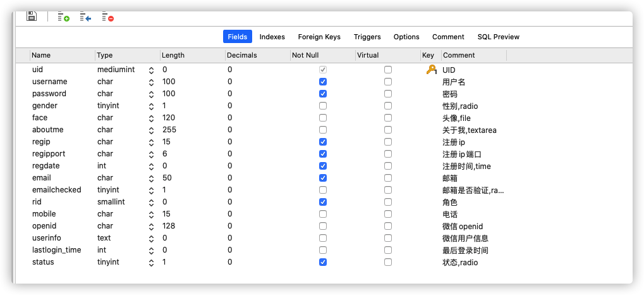Go to the SQL Preview tab
Image resolution: width=644 pixels, height=295 pixels.
coord(498,37)
